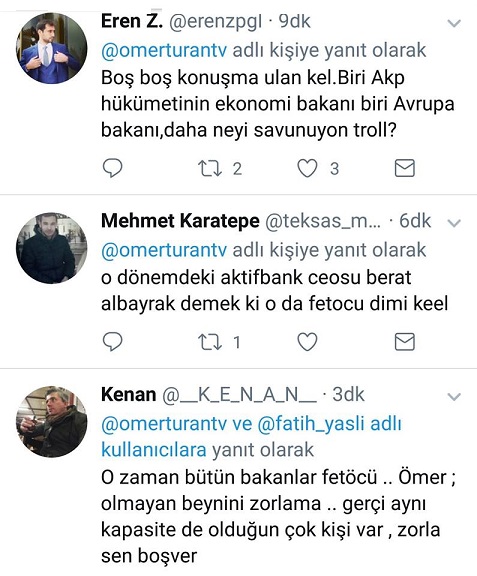View Mehmet Karatepe's profile avatar
This screenshot has width=477, height=576.
click(51, 248)
